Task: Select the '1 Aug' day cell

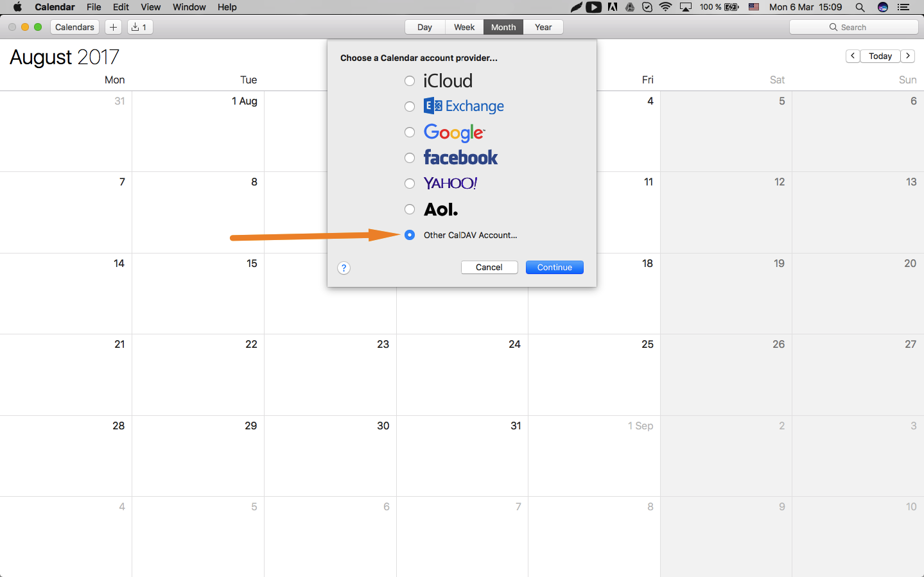Action: 198,132
